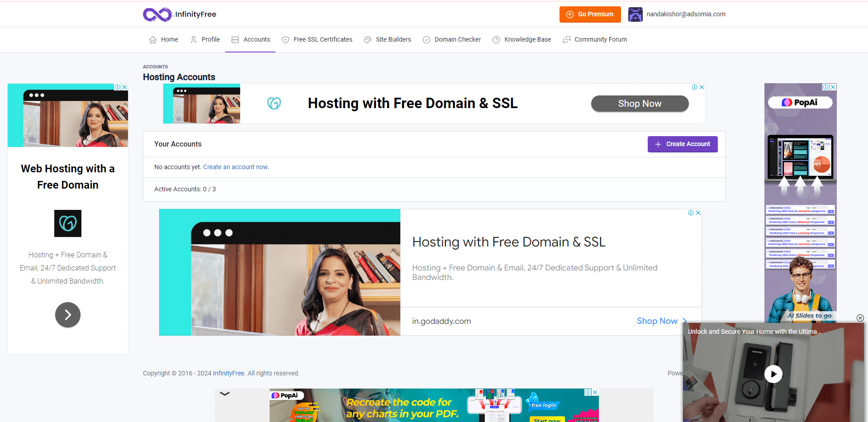Screen dimensions: 868x422
Task: Follow the 'Create an account now' link
Action: tap(236, 167)
